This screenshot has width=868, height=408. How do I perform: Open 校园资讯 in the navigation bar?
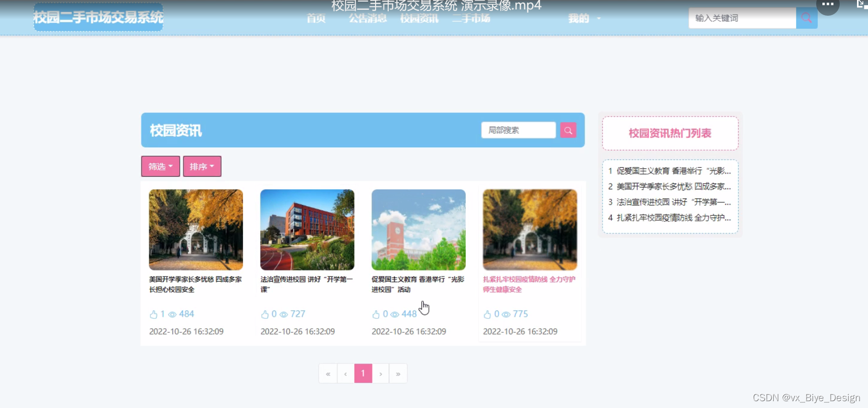click(419, 18)
